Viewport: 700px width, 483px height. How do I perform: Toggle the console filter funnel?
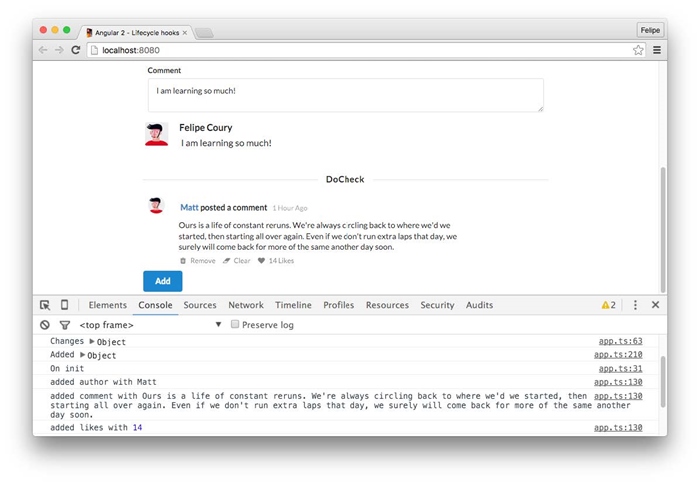65,325
